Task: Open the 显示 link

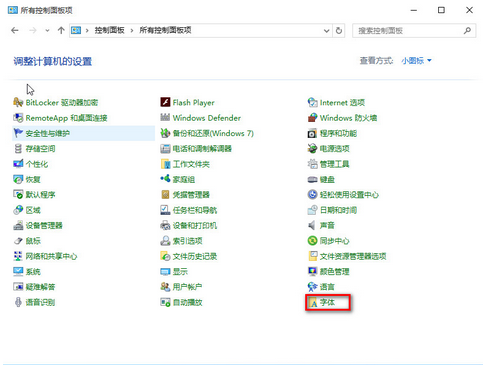Action: pyautogui.click(x=180, y=272)
